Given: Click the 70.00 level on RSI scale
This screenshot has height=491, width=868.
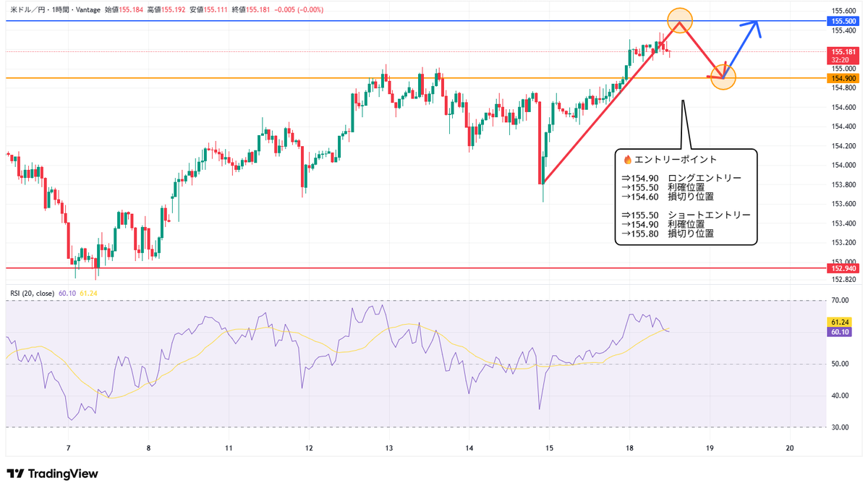Looking at the screenshot, I should 840,299.
